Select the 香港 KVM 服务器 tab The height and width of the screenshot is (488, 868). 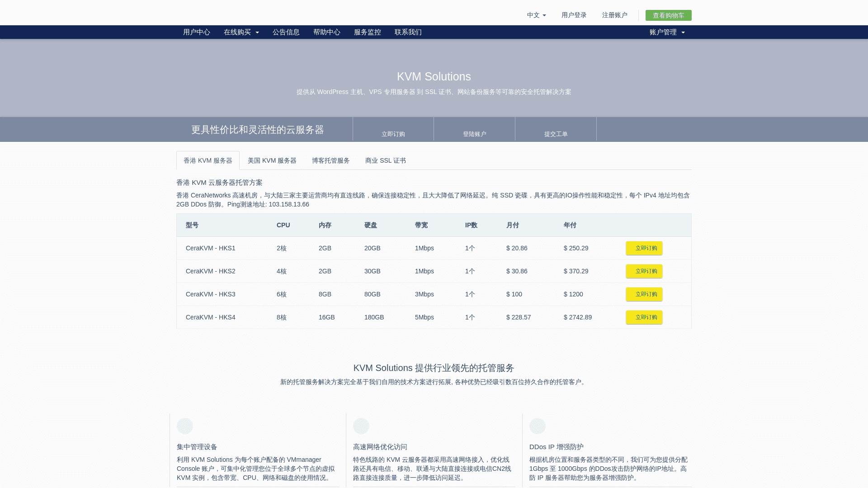(x=208, y=160)
